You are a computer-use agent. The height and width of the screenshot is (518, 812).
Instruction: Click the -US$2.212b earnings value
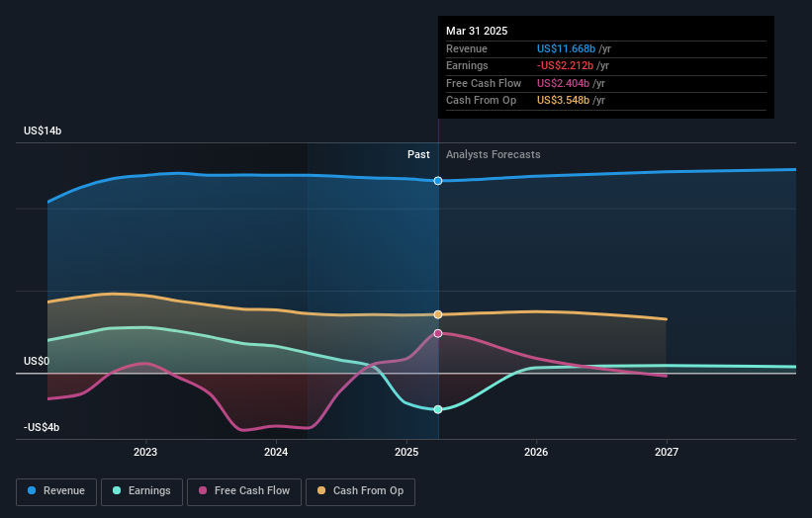[x=565, y=65]
